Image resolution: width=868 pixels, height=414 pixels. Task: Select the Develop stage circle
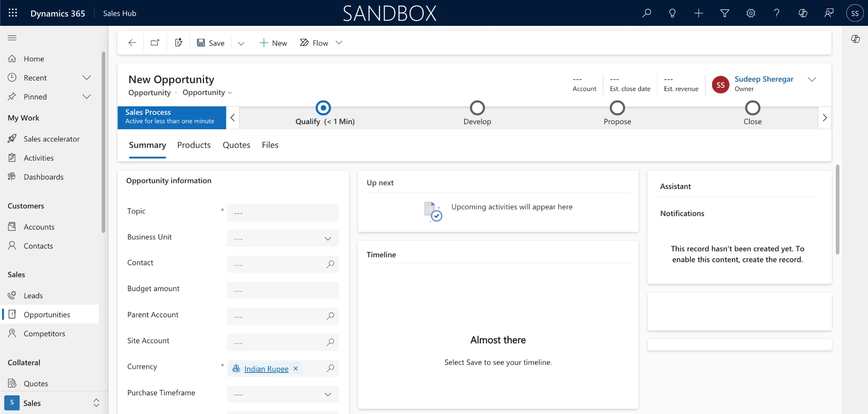[477, 108]
